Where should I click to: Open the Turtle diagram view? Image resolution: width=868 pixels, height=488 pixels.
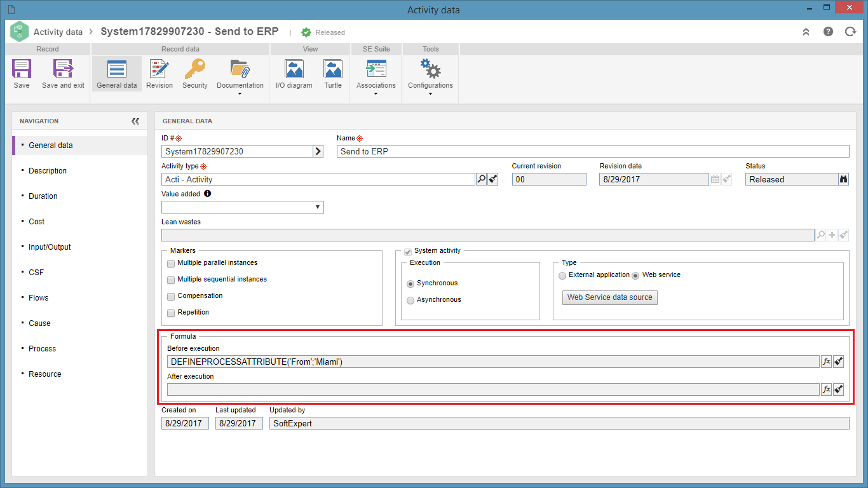(333, 69)
